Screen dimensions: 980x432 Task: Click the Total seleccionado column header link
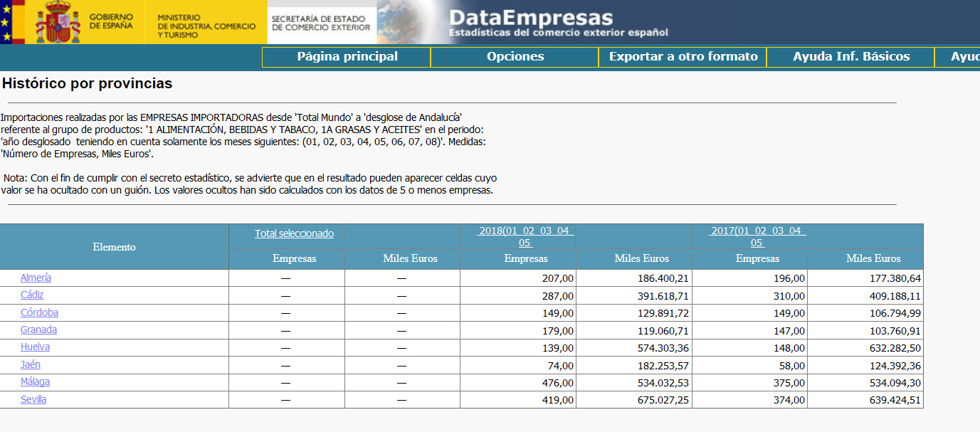click(294, 233)
